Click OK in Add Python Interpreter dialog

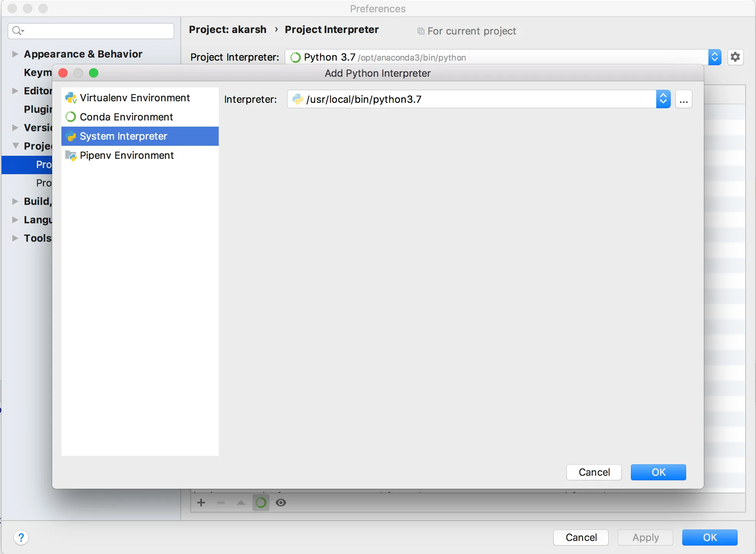[x=658, y=472]
